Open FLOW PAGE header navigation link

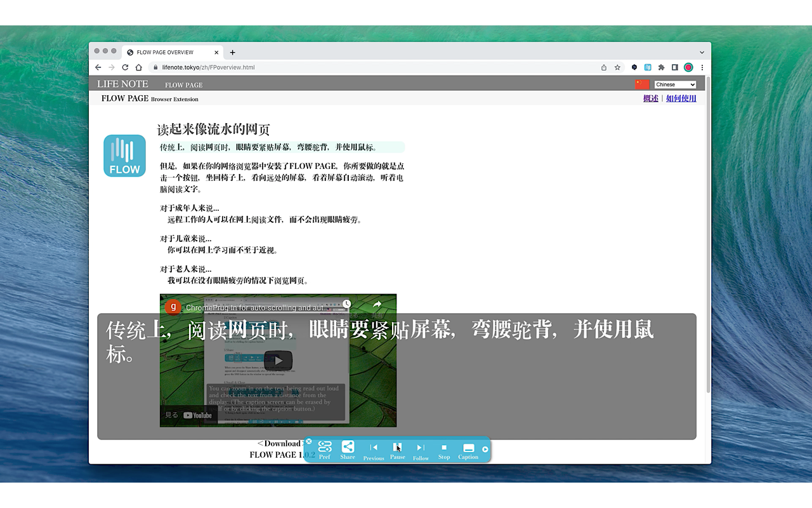coord(183,85)
